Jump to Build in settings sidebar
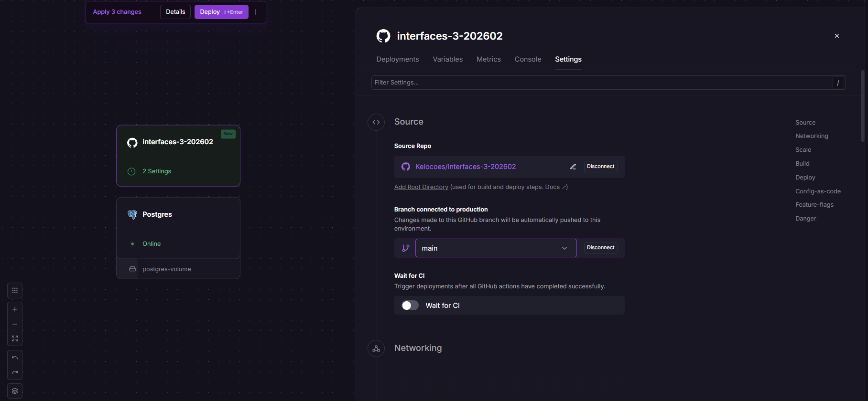The height and width of the screenshot is (401, 868). pyautogui.click(x=803, y=164)
